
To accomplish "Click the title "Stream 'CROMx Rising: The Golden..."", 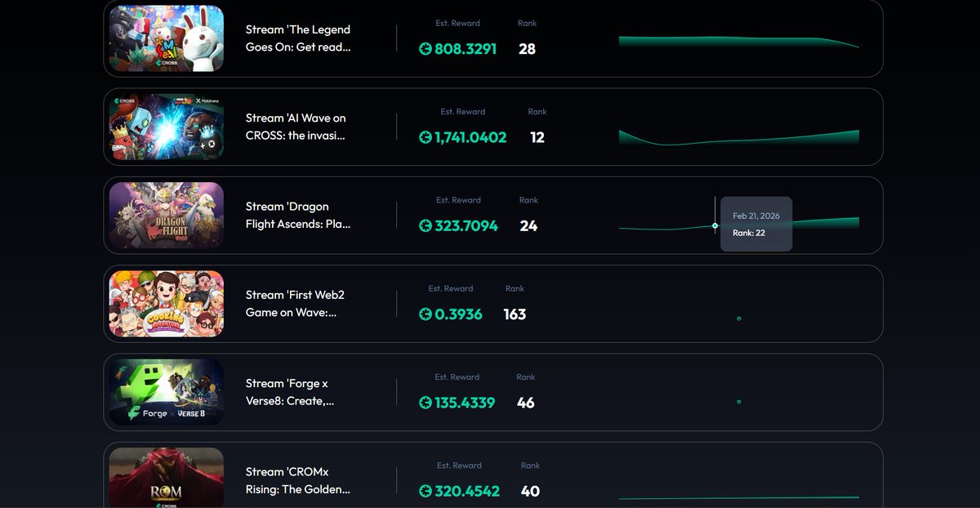I will (x=298, y=480).
